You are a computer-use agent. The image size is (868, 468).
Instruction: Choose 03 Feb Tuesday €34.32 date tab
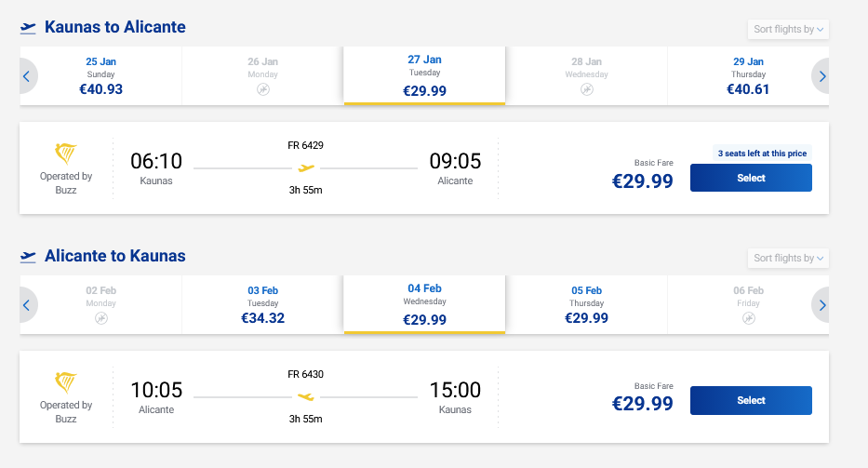tap(262, 304)
